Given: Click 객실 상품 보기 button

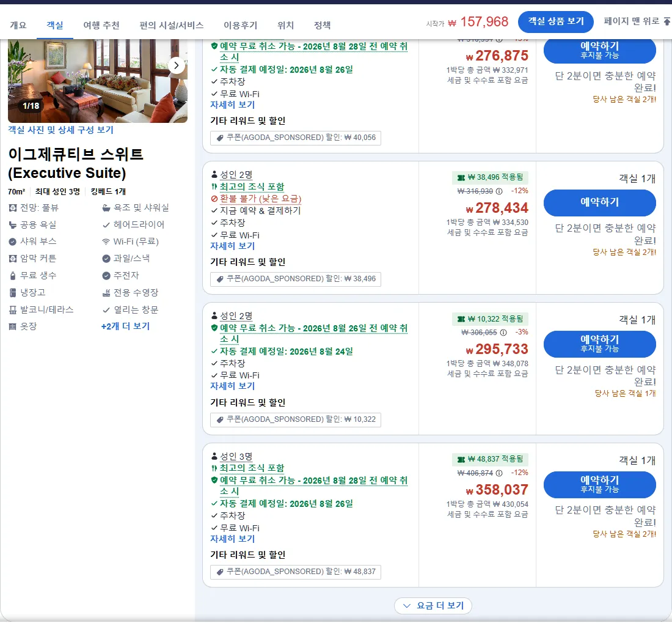Looking at the screenshot, I should (x=555, y=21).
